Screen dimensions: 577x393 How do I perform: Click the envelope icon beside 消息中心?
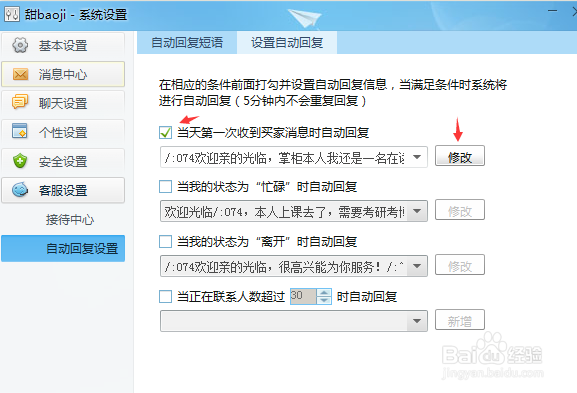point(20,74)
